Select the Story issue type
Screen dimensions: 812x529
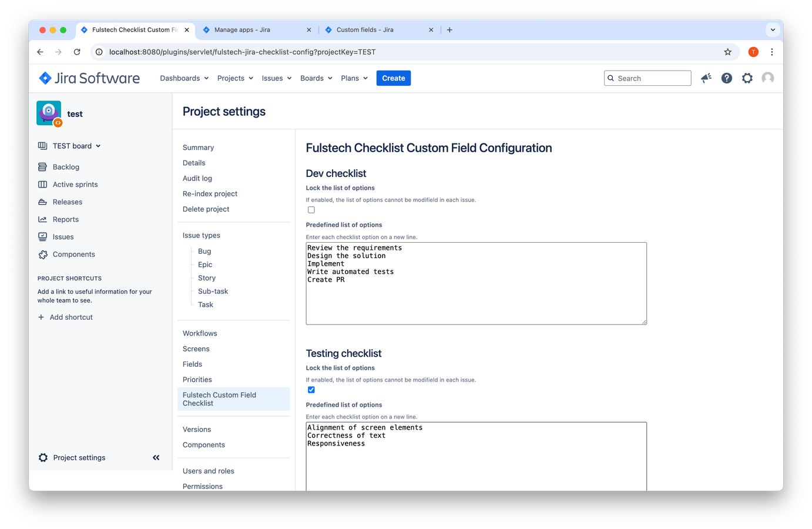207,278
